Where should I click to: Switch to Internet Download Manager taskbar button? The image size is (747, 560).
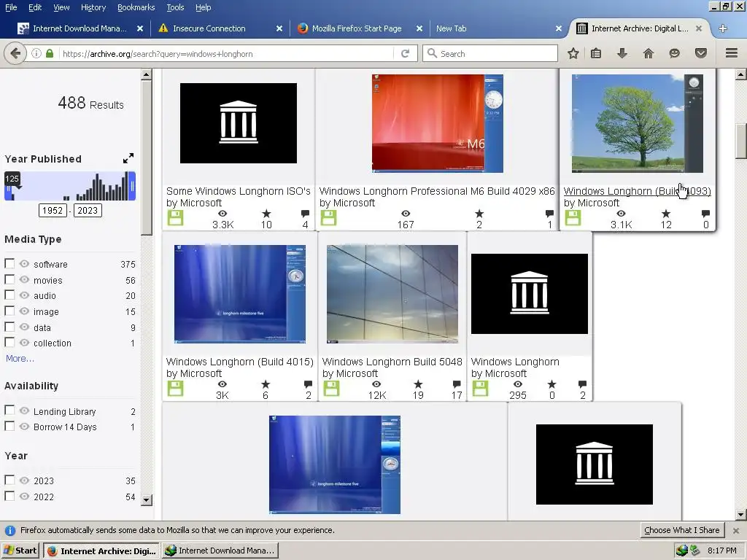click(220, 551)
